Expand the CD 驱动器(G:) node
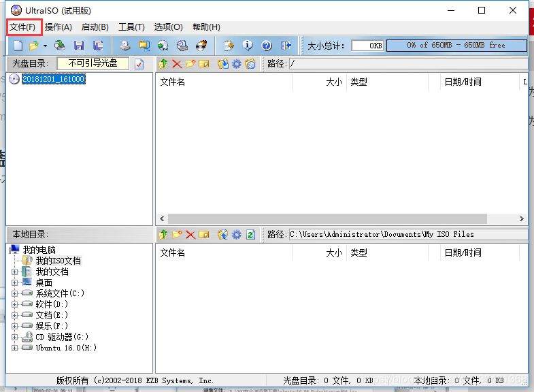The image size is (534, 392). 14,337
